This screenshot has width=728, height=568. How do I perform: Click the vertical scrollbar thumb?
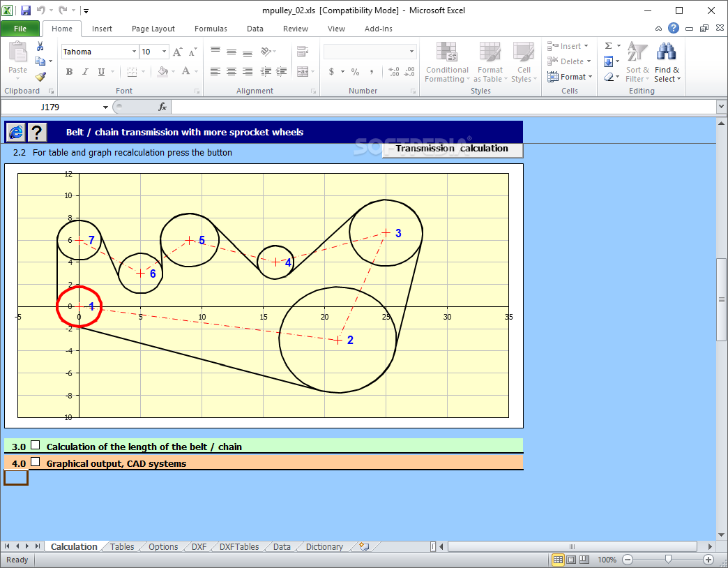coord(721,299)
